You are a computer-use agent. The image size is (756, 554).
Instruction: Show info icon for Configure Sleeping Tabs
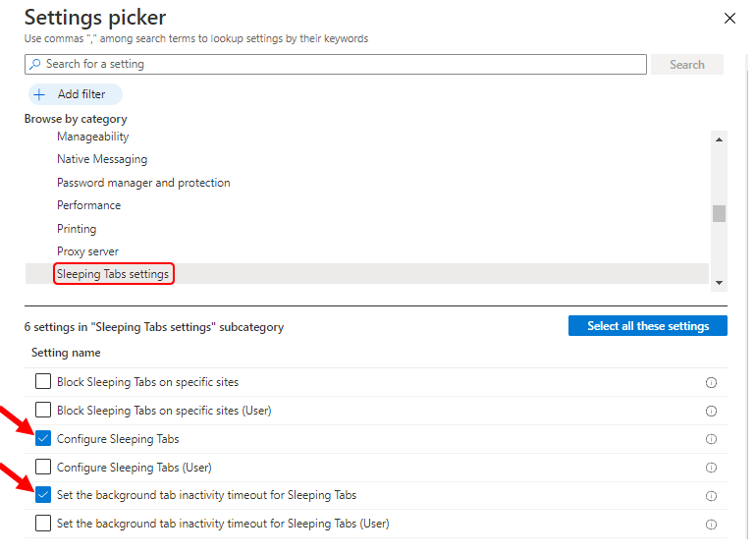pyautogui.click(x=711, y=439)
